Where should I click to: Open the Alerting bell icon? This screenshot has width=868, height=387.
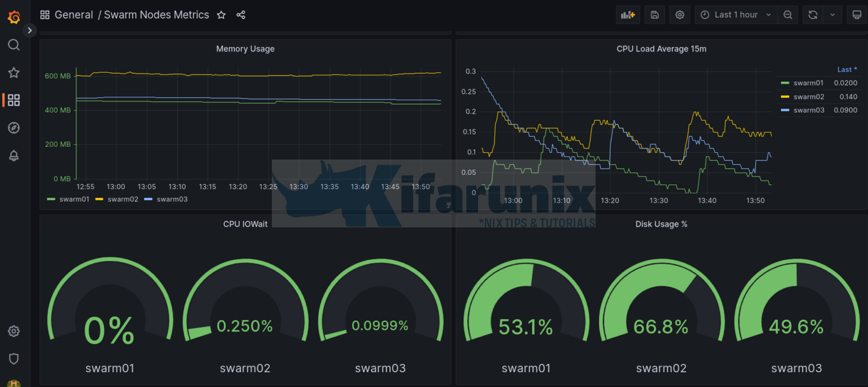pyautogui.click(x=14, y=156)
